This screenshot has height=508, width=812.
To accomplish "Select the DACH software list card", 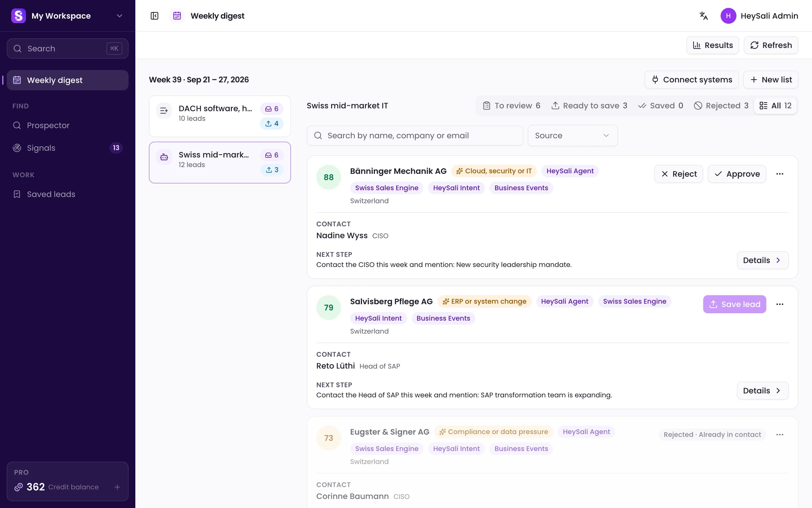I will click(220, 116).
